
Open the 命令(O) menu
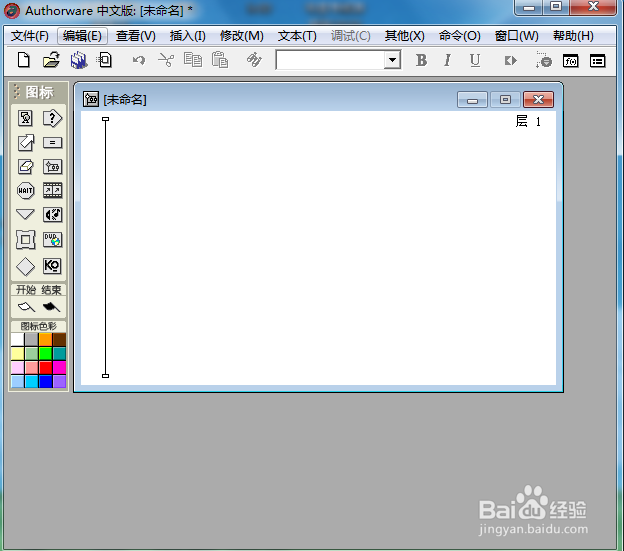[x=460, y=36]
